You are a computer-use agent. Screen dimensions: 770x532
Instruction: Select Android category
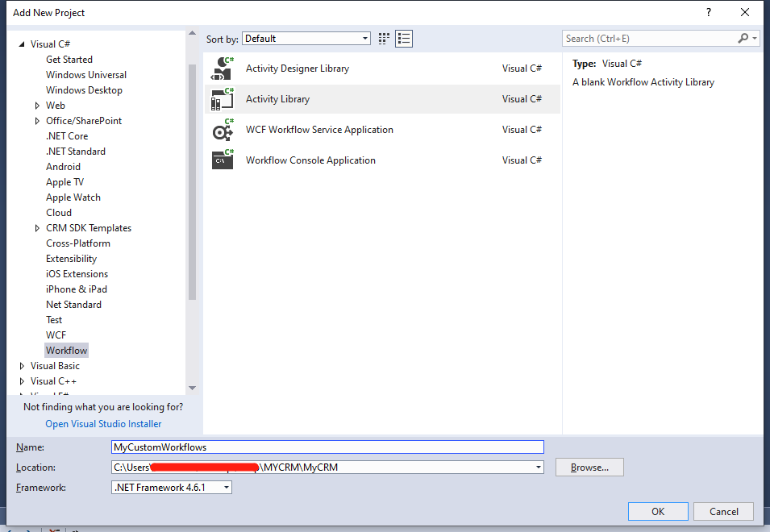63,167
